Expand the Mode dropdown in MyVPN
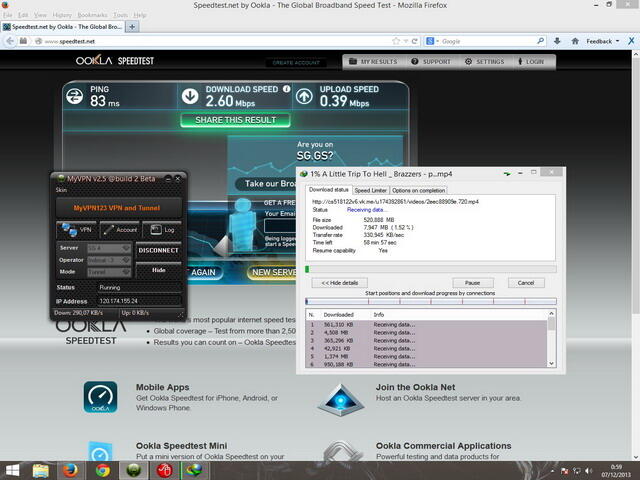 (126, 272)
